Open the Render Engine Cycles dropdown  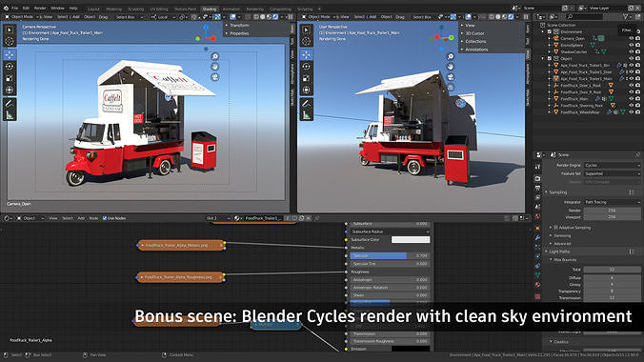coord(612,165)
